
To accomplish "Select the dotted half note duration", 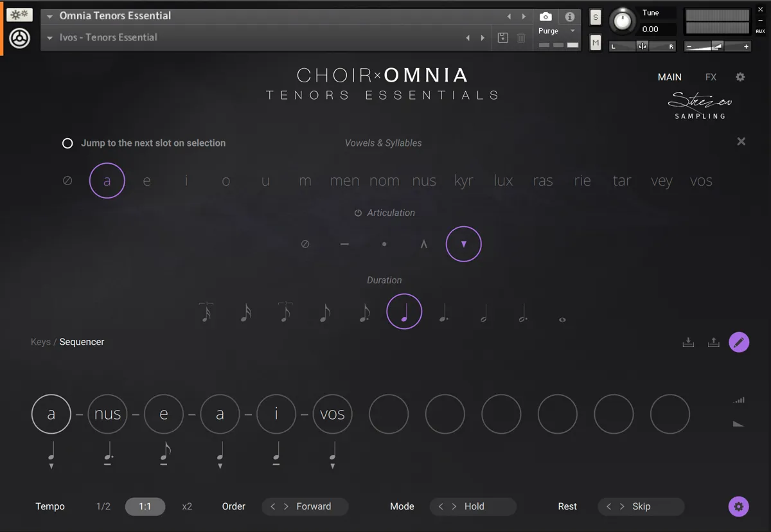I will click(x=524, y=312).
